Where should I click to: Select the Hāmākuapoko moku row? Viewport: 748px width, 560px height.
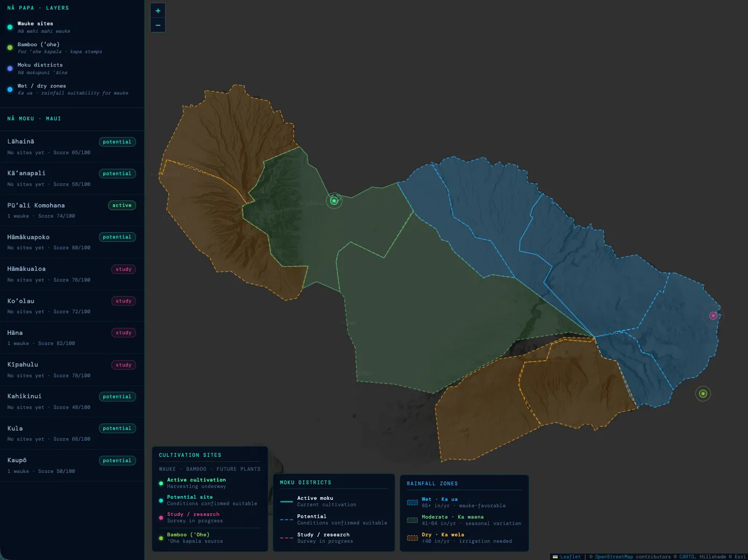pyautogui.click(x=72, y=242)
